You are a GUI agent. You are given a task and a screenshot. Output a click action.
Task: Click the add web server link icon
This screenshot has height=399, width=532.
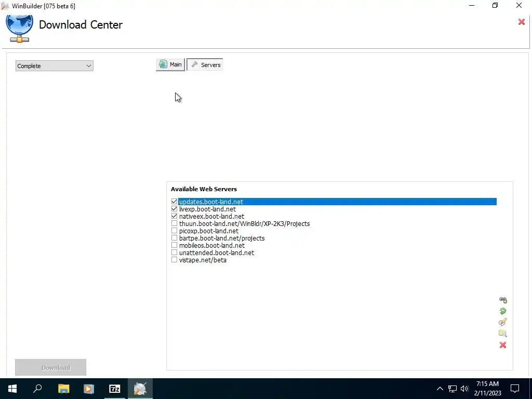tap(503, 300)
